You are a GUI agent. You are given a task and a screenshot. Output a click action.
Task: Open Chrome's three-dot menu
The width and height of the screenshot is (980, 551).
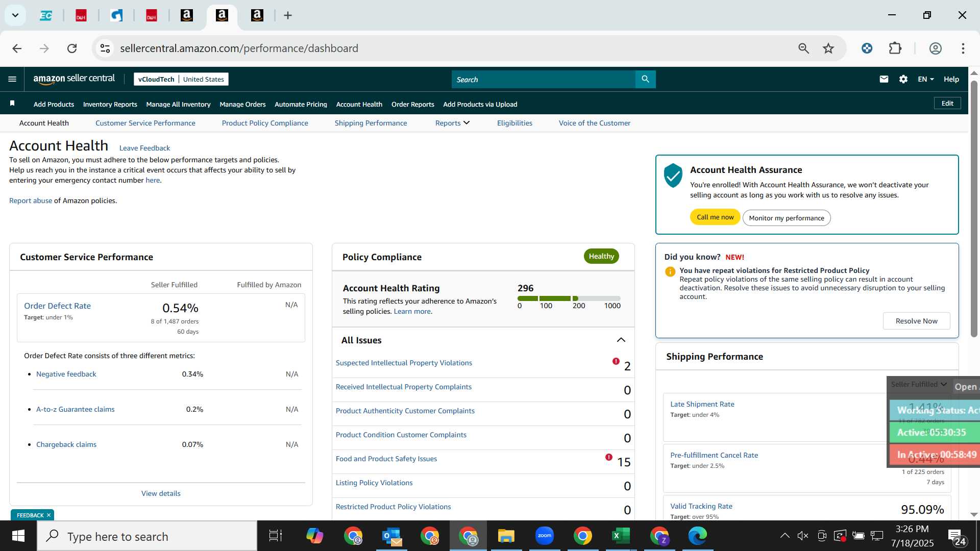click(963, 48)
